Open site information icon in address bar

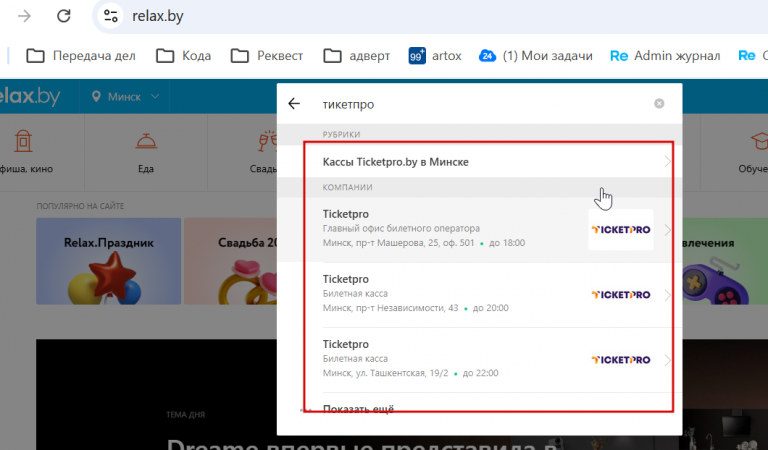[x=111, y=16]
